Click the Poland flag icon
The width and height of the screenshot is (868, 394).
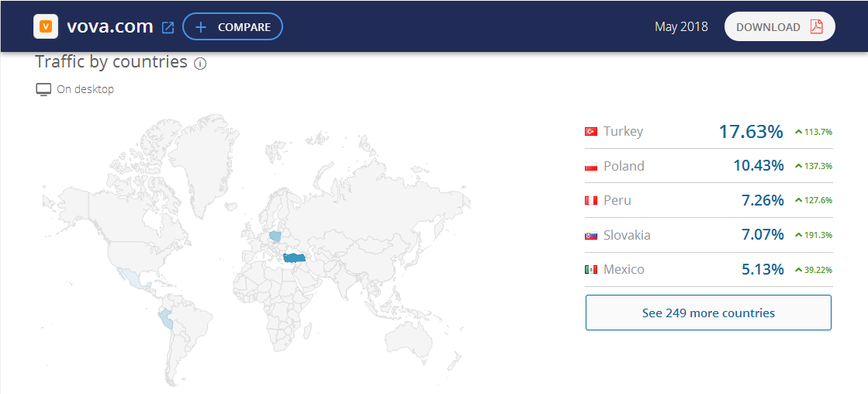point(590,166)
